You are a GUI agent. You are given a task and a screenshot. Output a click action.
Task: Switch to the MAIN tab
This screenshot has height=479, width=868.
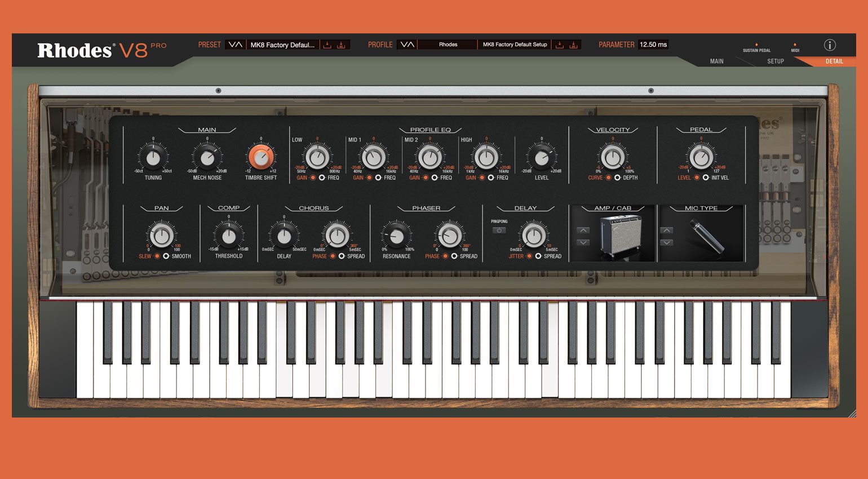716,61
